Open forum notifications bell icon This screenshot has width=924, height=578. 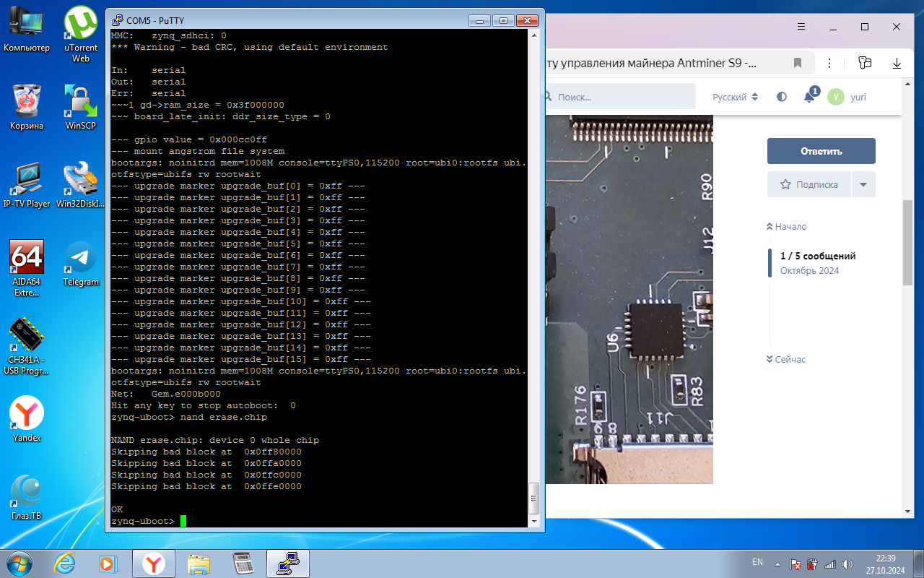[809, 96]
